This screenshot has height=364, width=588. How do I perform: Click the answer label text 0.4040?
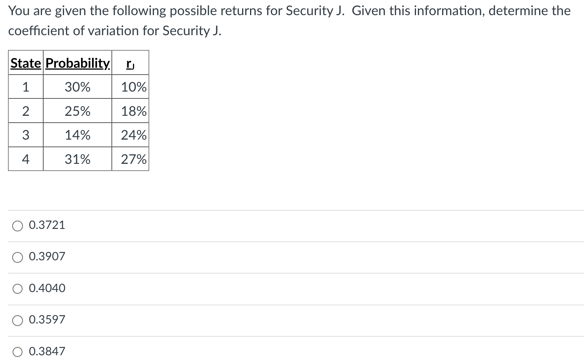point(47,288)
